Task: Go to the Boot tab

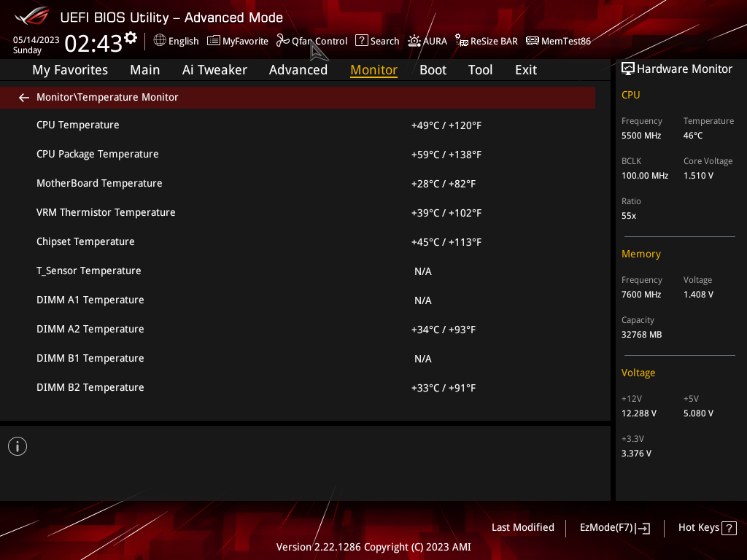Action: pyautogui.click(x=433, y=70)
